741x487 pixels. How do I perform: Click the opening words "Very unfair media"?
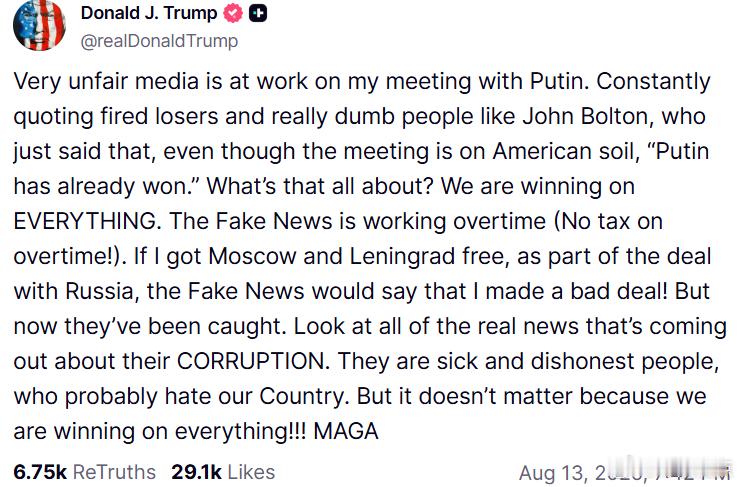(106, 81)
